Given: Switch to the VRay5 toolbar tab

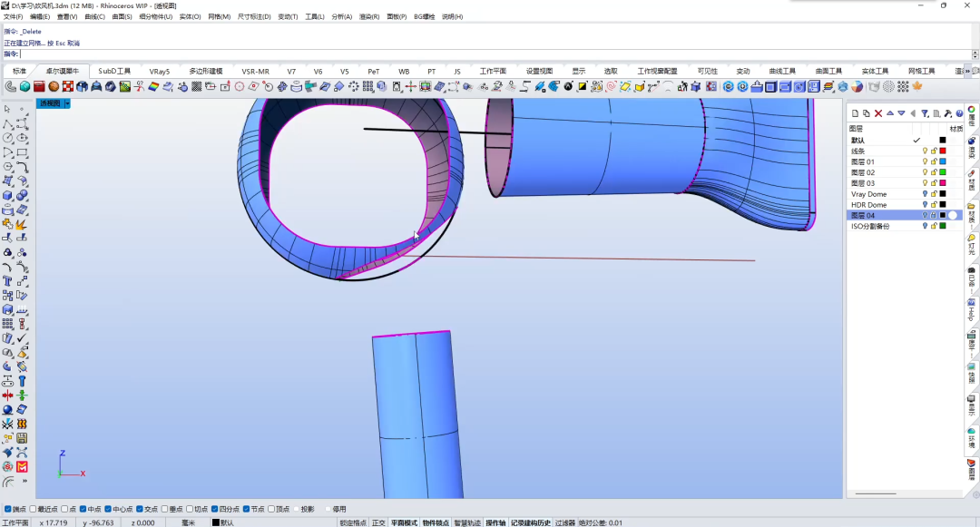Looking at the screenshot, I should (x=160, y=71).
